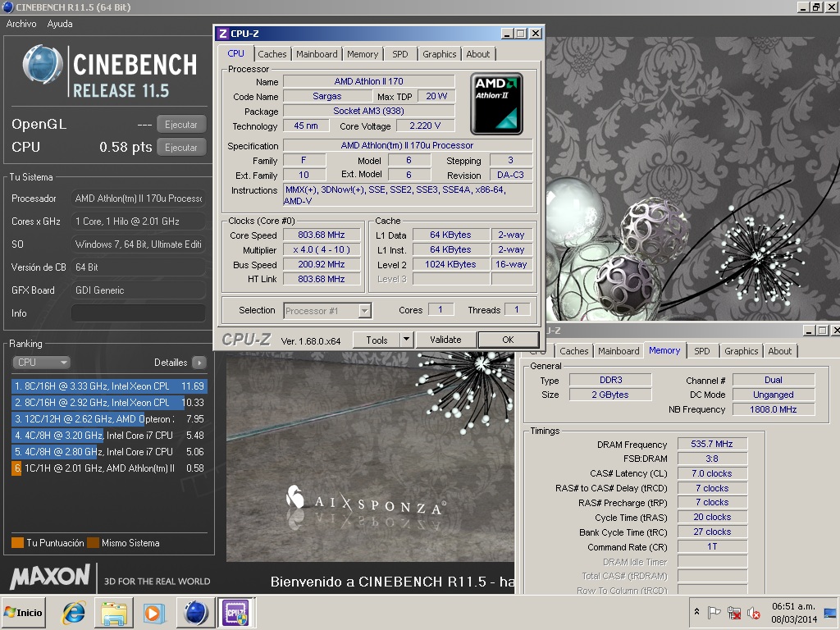
Task: Switch to About tab in front CPU-Z
Action: 478,54
